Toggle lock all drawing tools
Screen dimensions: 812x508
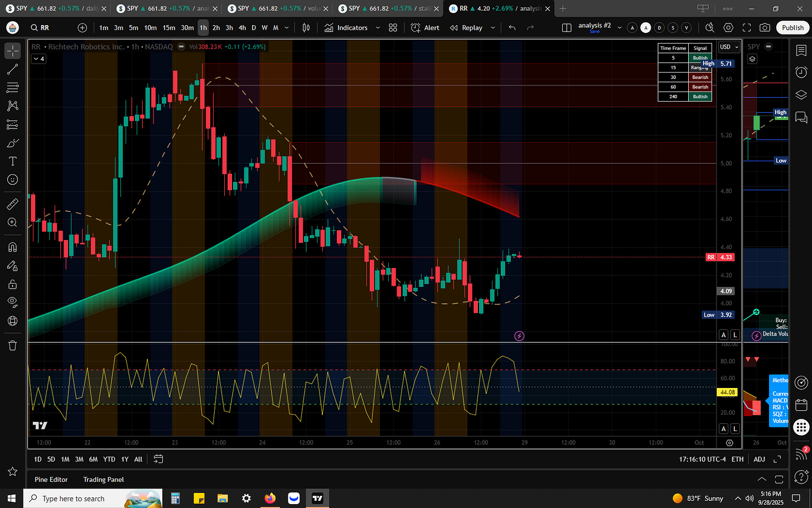(x=12, y=284)
